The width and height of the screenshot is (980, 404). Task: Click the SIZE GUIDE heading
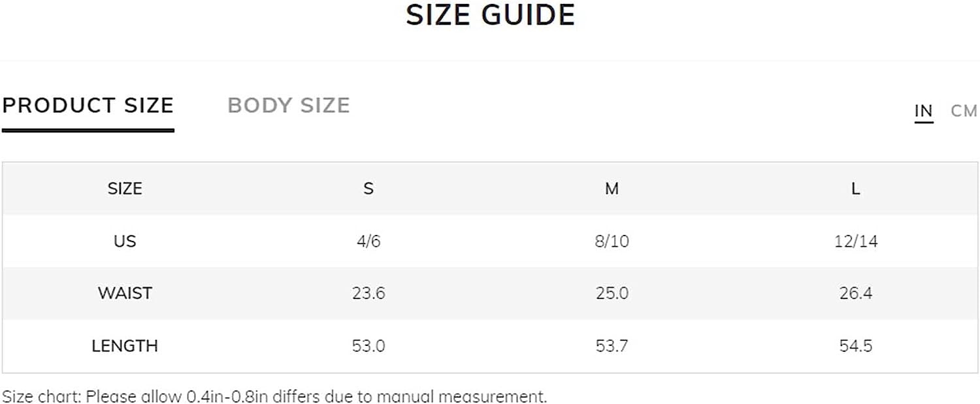(x=490, y=15)
